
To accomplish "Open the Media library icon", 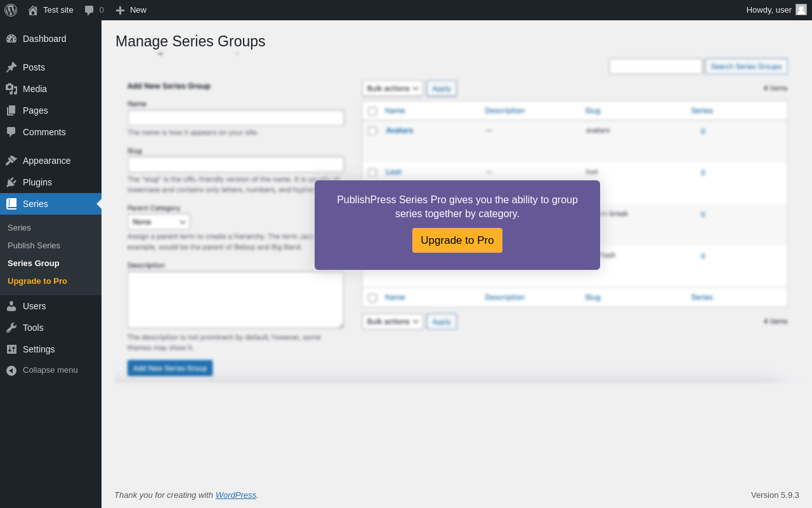I will coord(11,89).
